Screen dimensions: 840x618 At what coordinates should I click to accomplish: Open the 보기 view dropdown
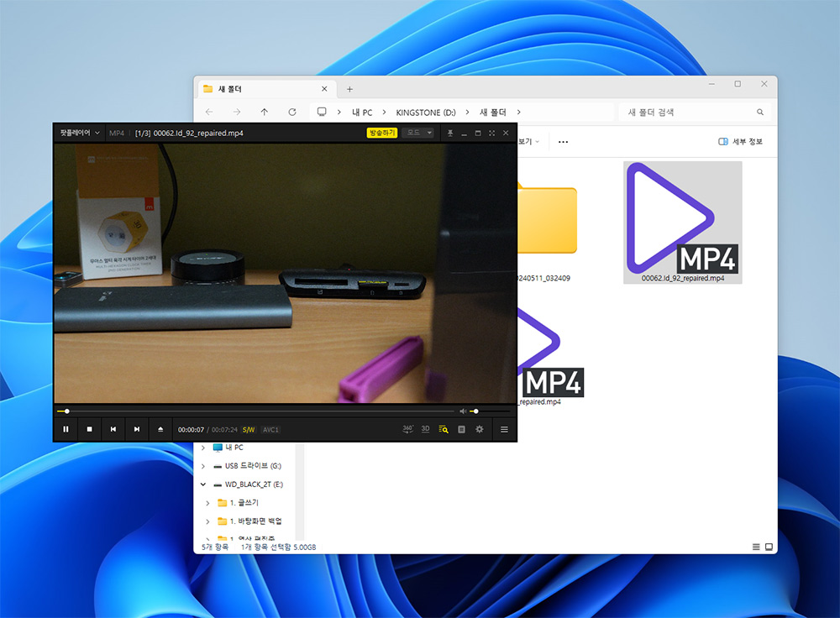(x=528, y=141)
